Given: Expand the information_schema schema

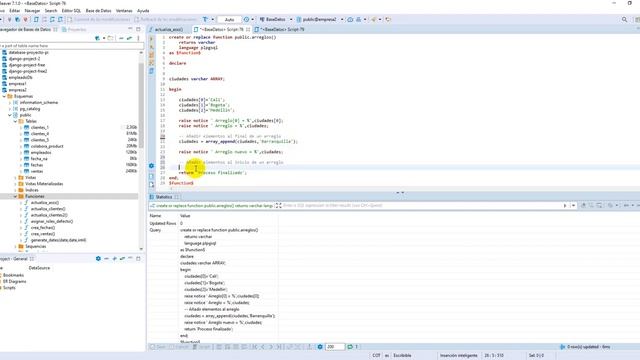Looking at the screenshot, I should [10, 102].
